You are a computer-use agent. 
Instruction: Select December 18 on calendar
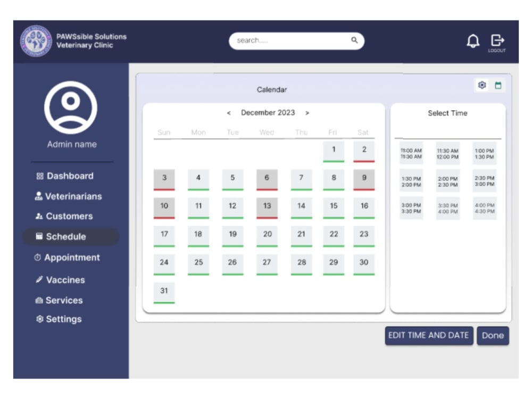pos(198,236)
